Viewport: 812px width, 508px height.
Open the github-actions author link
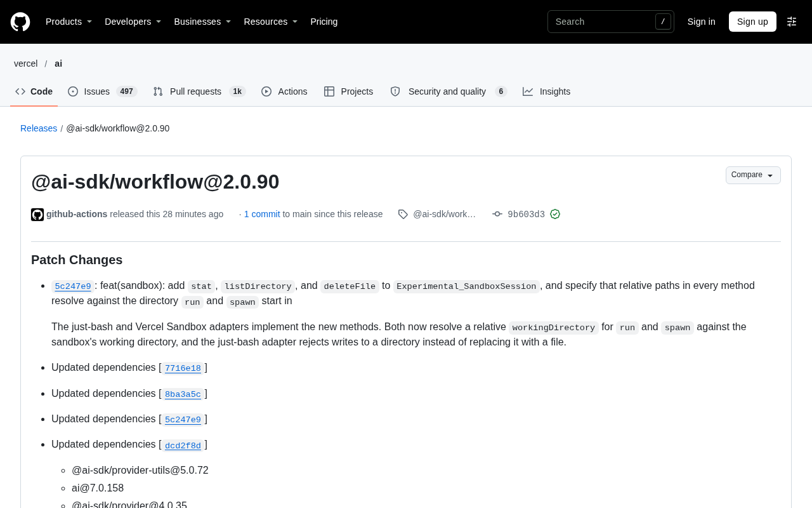coord(77,214)
